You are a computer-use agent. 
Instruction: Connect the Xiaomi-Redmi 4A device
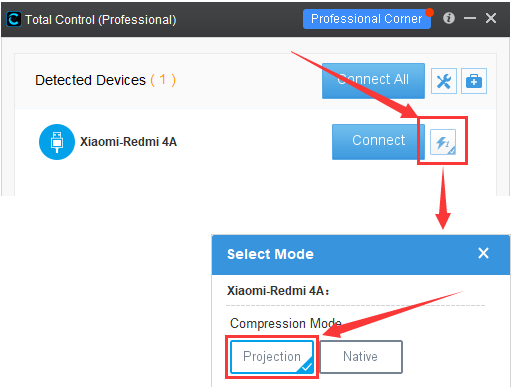[x=378, y=142]
